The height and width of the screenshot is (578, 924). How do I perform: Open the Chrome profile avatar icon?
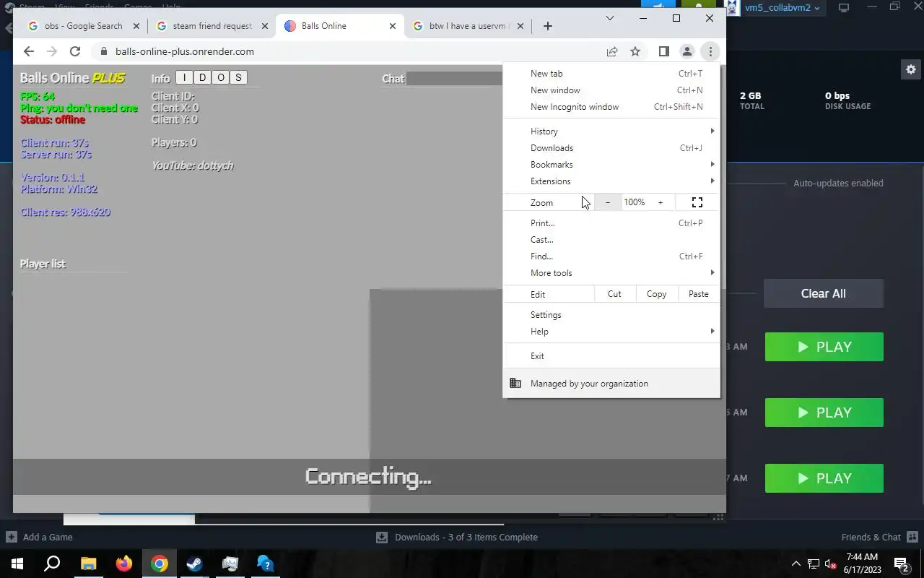point(687,51)
